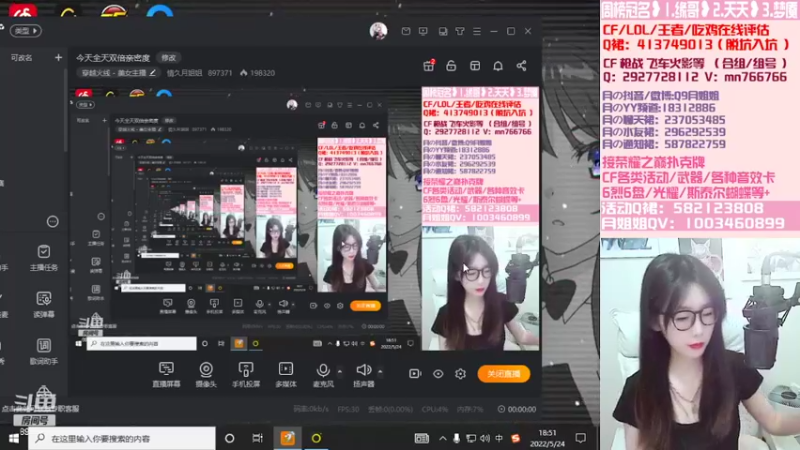
Task: Show hidden tray icons chevron
Action: 442,438
